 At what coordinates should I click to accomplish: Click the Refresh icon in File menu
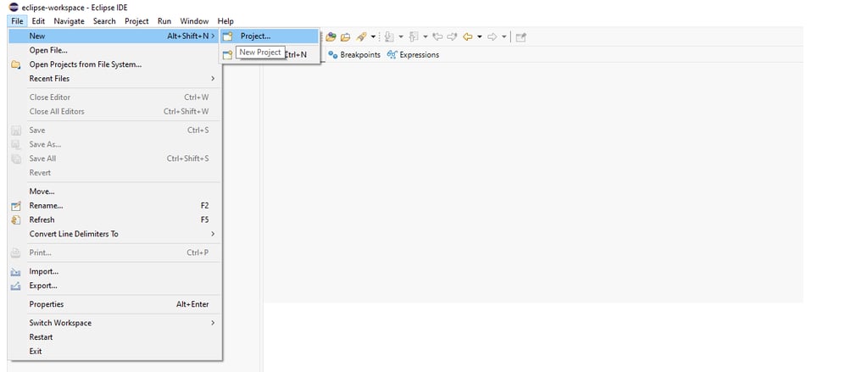pyautogui.click(x=16, y=219)
